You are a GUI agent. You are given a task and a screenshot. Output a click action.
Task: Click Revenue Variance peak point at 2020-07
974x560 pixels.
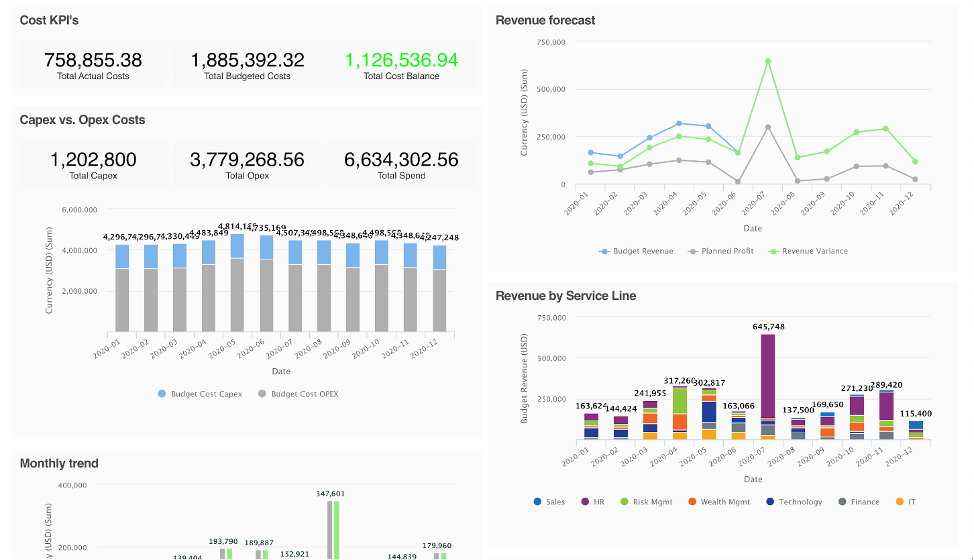click(768, 61)
